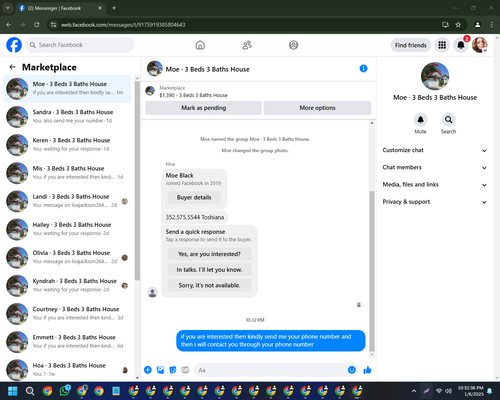This screenshot has width=500, height=400.
Task: Open Emmett - 3 Beds 3 Baths House chat
Action: coord(67,342)
